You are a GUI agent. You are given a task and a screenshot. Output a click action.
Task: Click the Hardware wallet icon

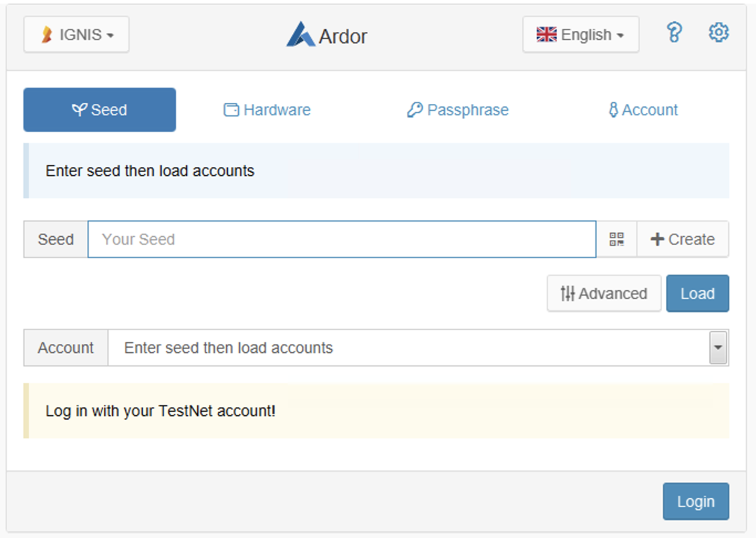[x=230, y=110]
